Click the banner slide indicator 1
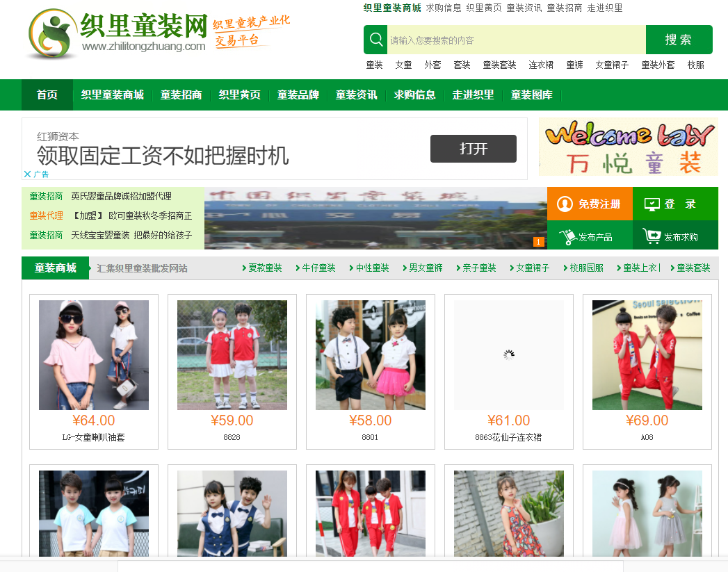This screenshot has height=572, width=728. (x=538, y=242)
